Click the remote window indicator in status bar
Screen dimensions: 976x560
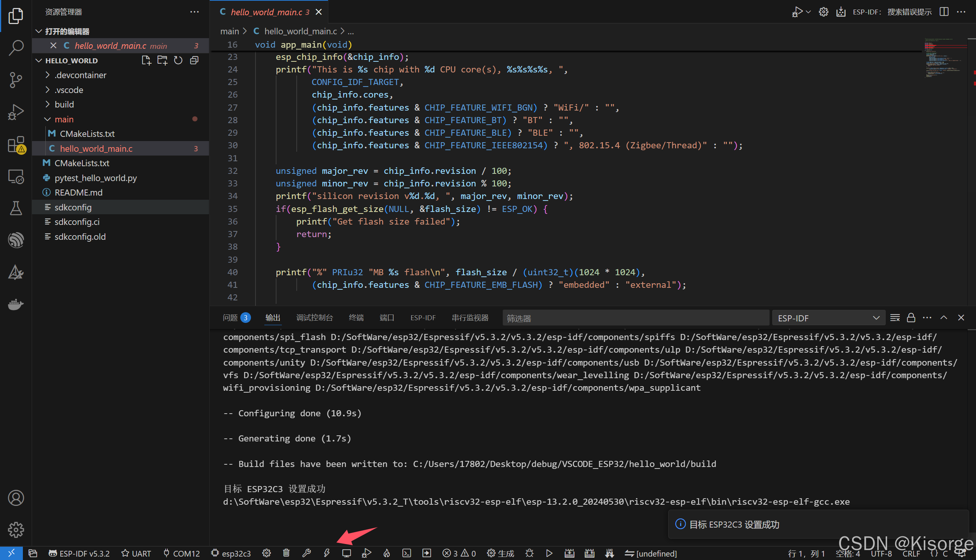[11, 553]
